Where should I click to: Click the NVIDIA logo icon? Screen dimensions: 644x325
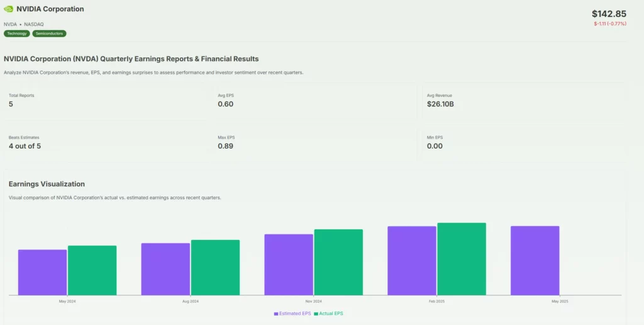[x=8, y=9]
